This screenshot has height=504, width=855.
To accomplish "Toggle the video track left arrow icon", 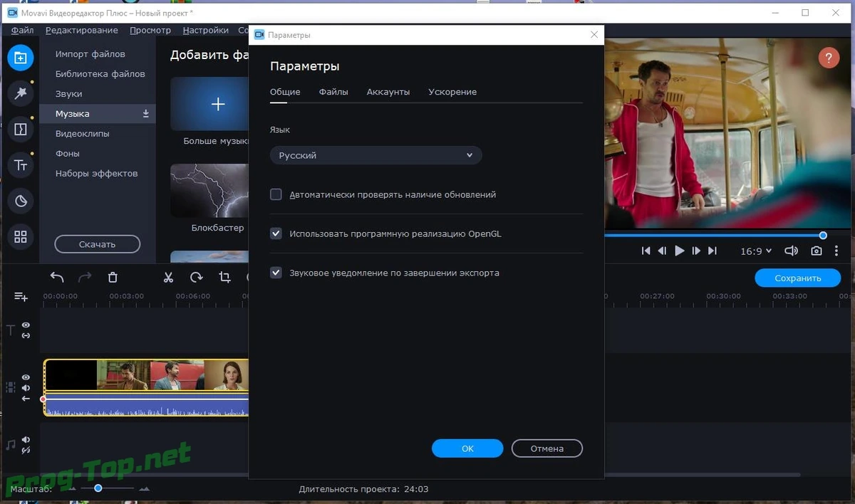I will coord(26,399).
